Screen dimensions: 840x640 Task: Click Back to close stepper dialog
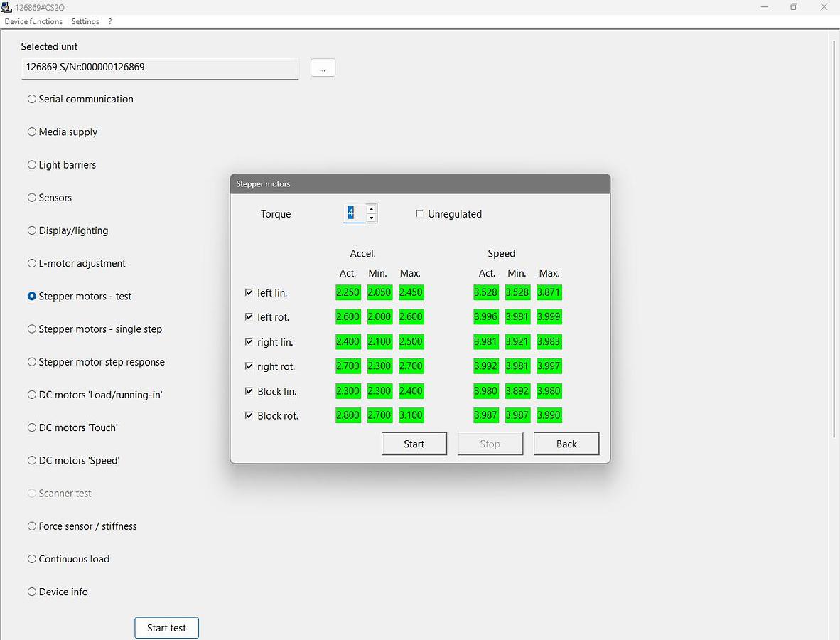(566, 444)
